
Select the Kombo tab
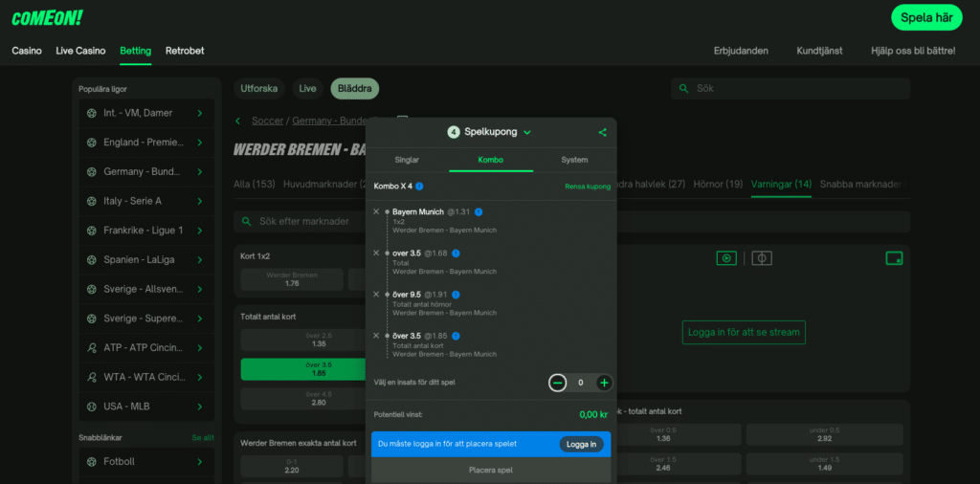491,160
